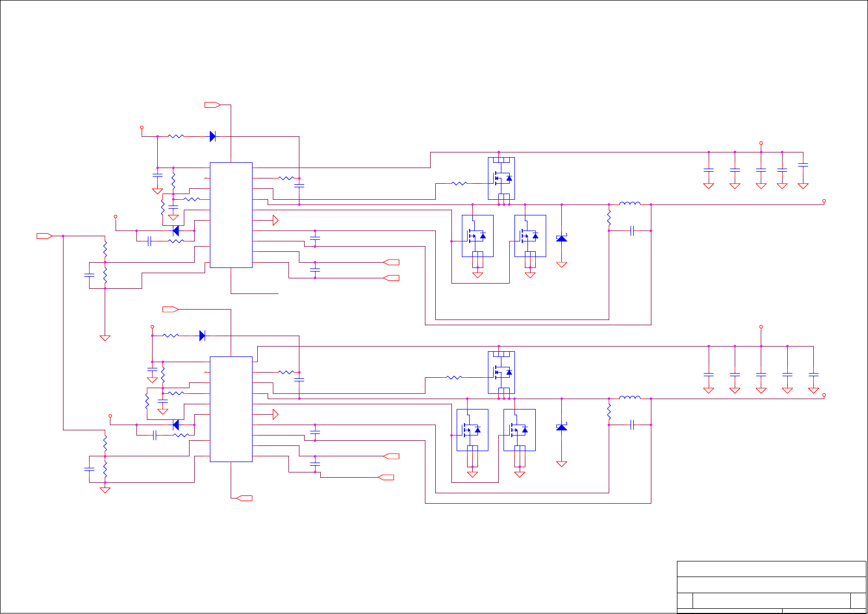
Task: Click the power terminal above the lower capacitor bank
Action: click(x=761, y=327)
